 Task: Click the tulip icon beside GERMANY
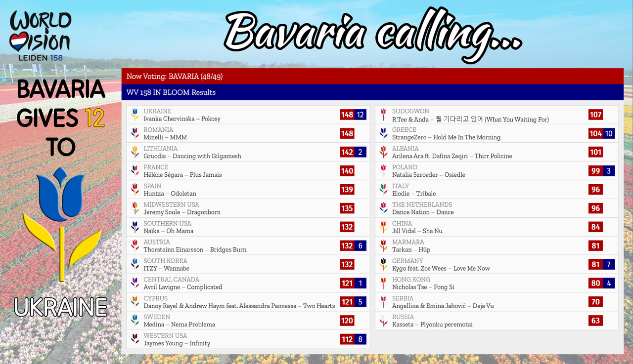coord(383,264)
